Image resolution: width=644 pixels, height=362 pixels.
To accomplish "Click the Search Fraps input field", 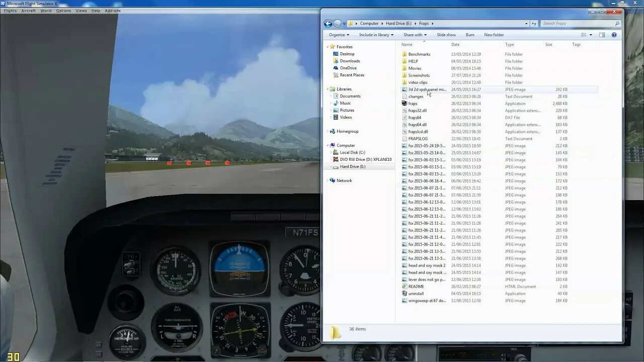I will point(578,24).
